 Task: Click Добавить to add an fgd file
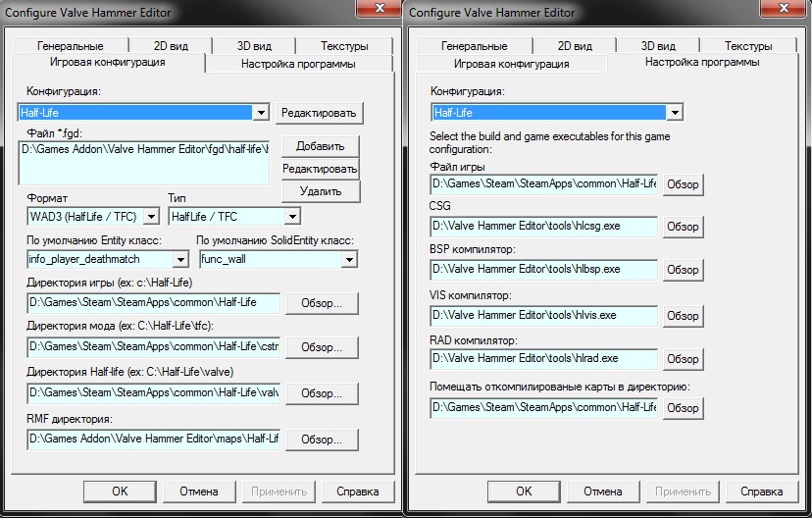click(320, 146)
